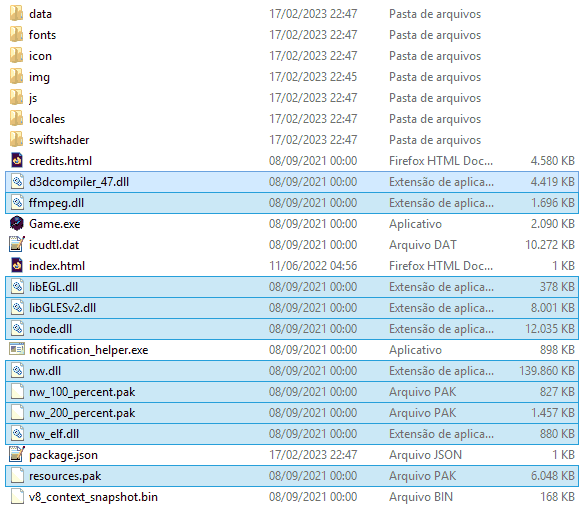Screen dimensions: 583x508
Task: Select the libGLESv2.dll file name
Action: [62, 308]
